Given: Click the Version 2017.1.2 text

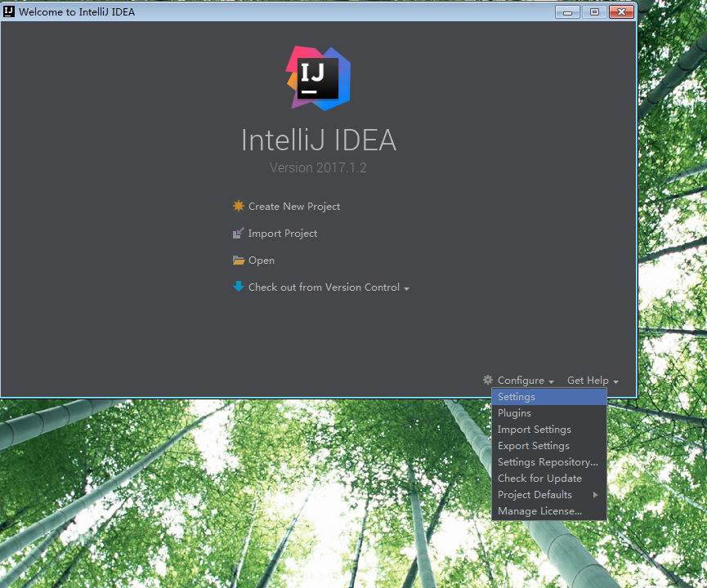Looking at the screenshot, I should [318, 167].
